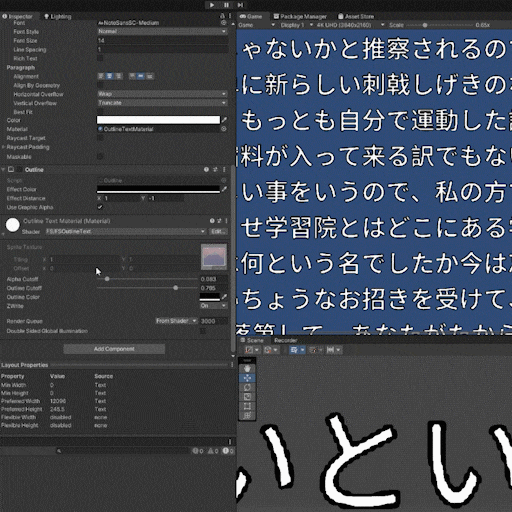Open the Package Manager tab
This screenshot has height=512, width=512.
(300, 16)
